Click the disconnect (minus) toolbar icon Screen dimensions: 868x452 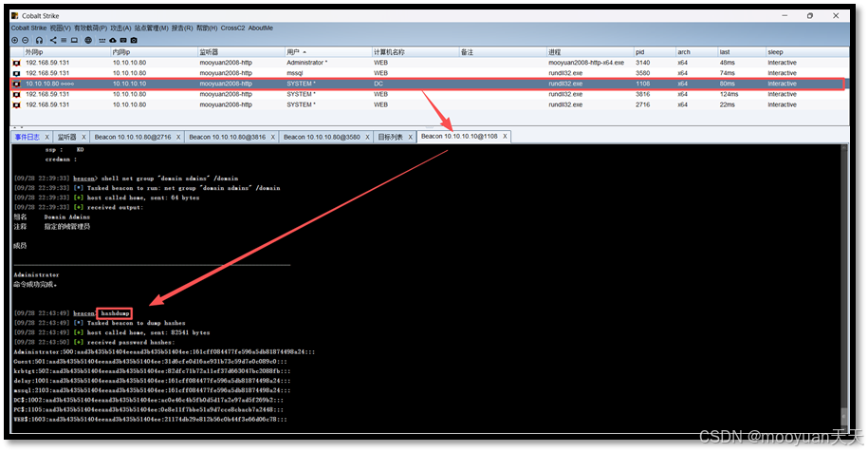tap(26, 41)
